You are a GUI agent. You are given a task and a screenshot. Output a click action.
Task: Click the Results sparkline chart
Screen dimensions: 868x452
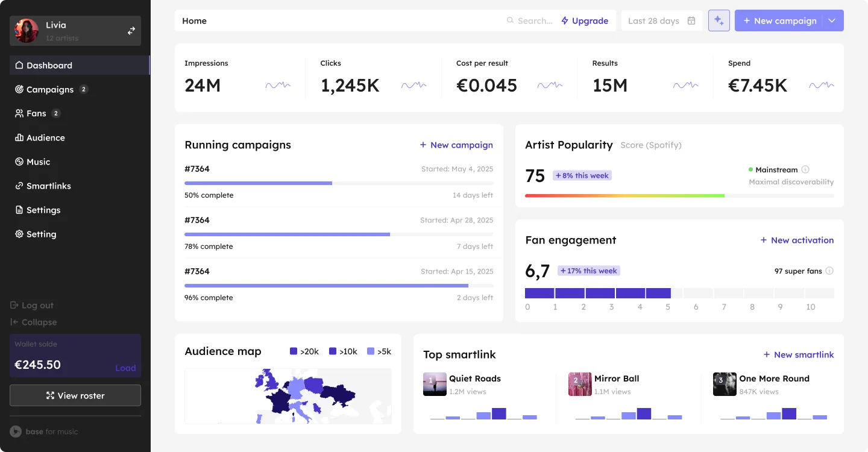[x=686, y=86]
